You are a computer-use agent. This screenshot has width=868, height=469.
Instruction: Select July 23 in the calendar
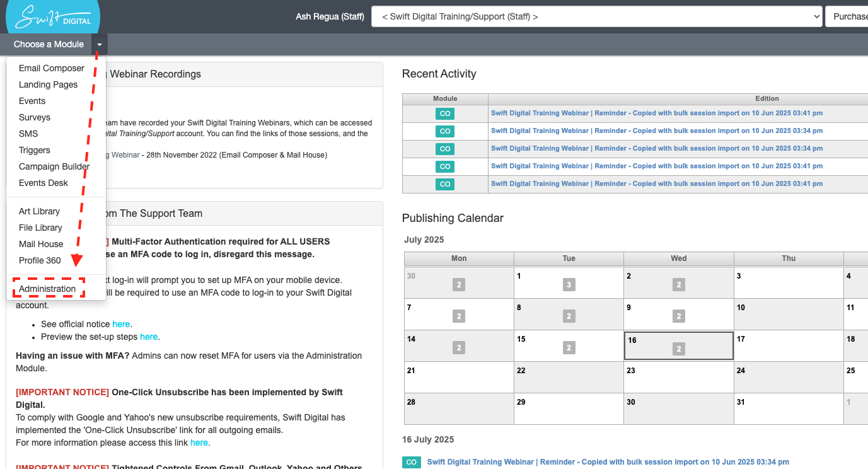(679, 377)
